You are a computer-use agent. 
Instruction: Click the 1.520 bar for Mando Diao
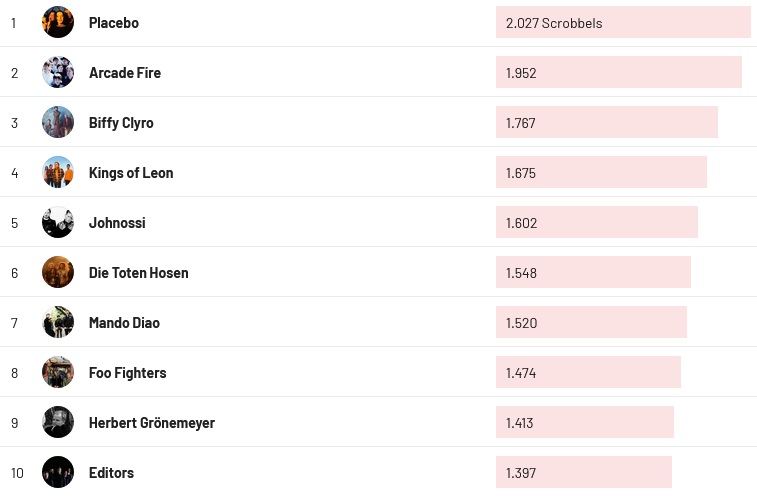591,322
